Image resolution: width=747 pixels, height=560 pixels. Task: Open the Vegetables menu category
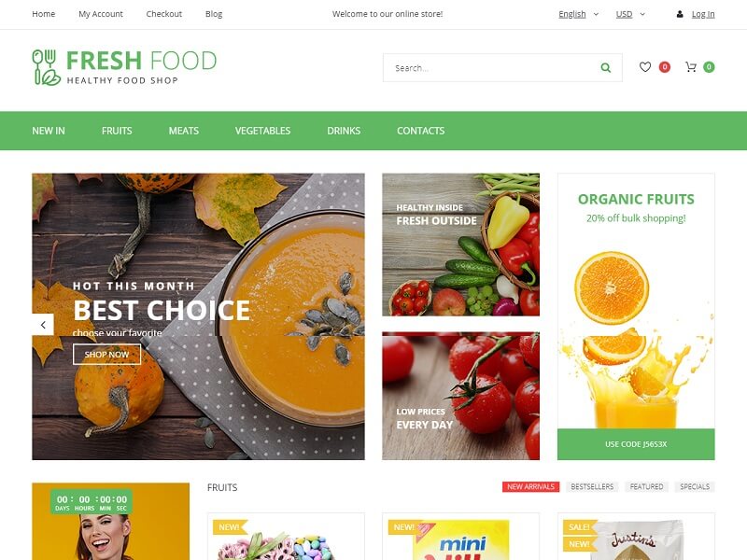click(262, 131)
